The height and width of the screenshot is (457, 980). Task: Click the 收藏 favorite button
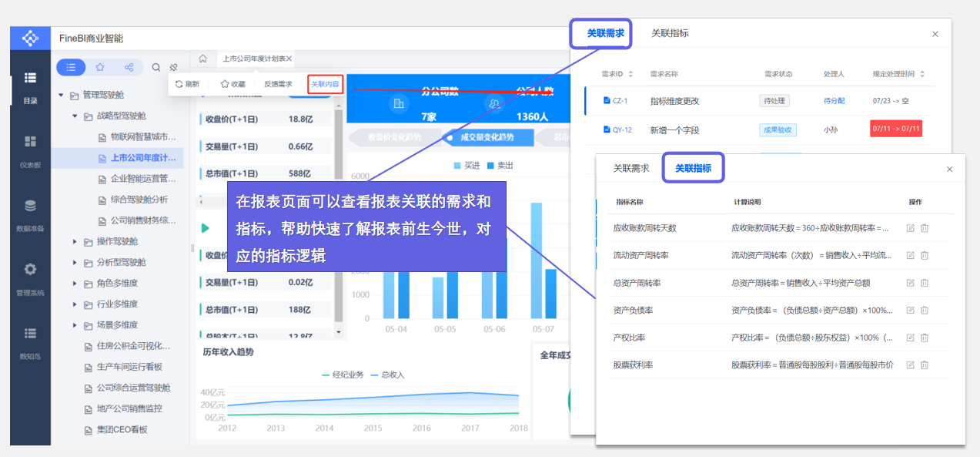click(232, 84)
